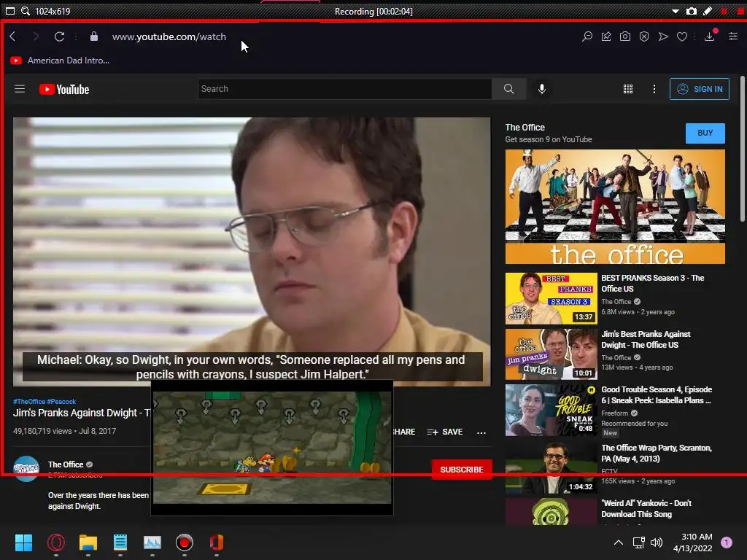The width and height of the screenshot is (747, 560).
Task: Open The Office channel avatar
Action: click(x=26, y=469)
